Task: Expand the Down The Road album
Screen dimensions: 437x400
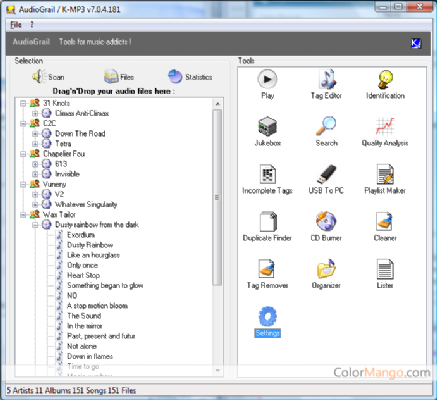Action: (x=35, y=134)
